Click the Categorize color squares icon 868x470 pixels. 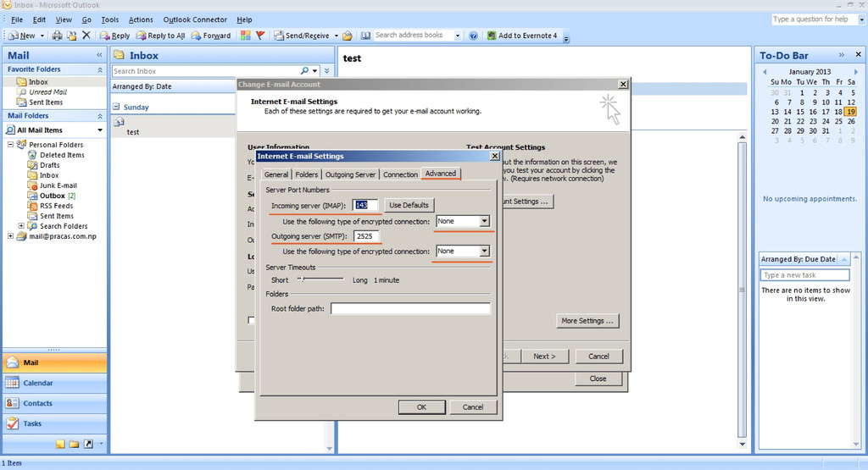[245, 36]
